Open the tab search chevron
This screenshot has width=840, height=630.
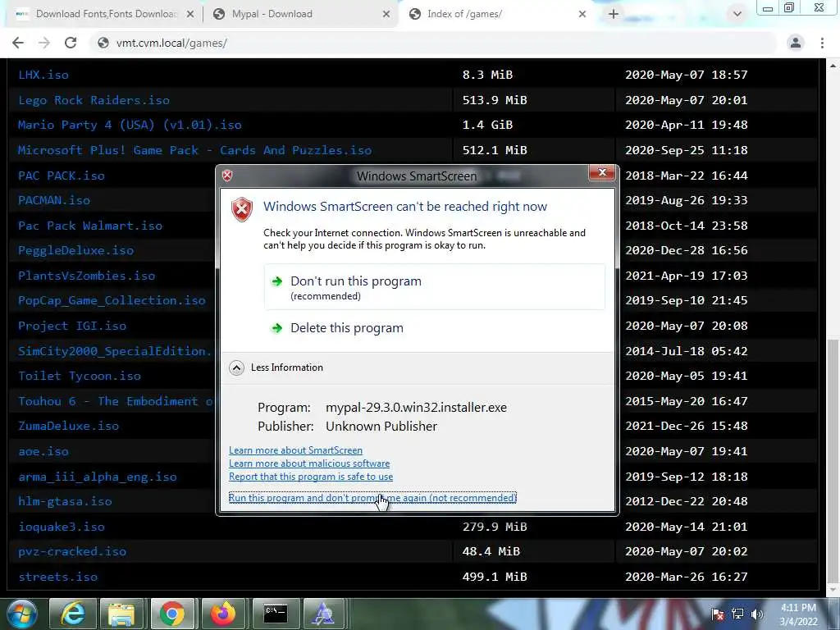click(737, 14)
